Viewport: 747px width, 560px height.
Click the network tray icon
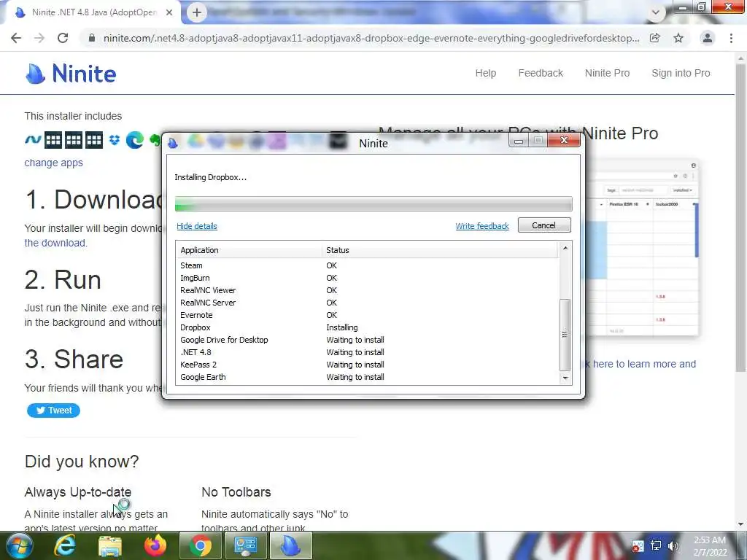point(656,546)
